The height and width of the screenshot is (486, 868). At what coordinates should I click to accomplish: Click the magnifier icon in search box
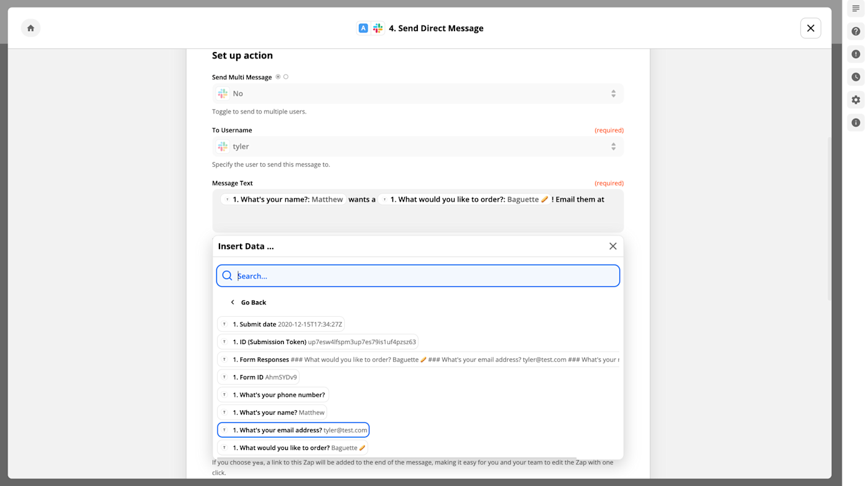tap(227, 276)
